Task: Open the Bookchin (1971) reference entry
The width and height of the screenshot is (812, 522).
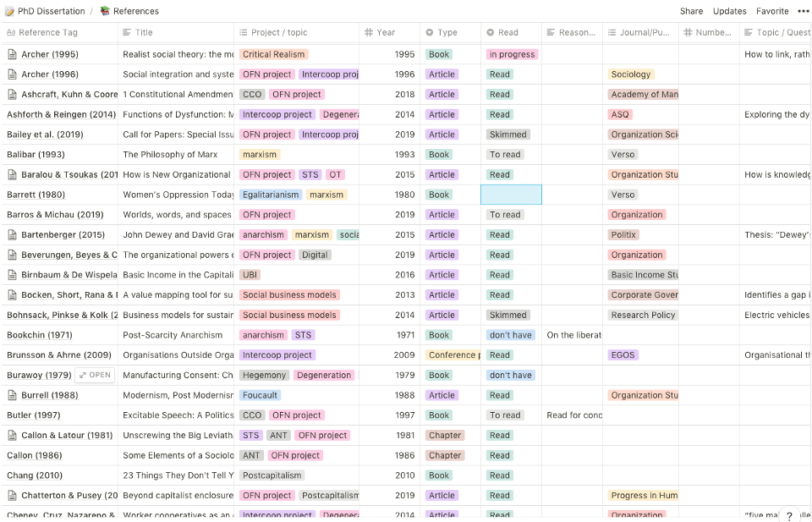Action: [x=40, y=335]
